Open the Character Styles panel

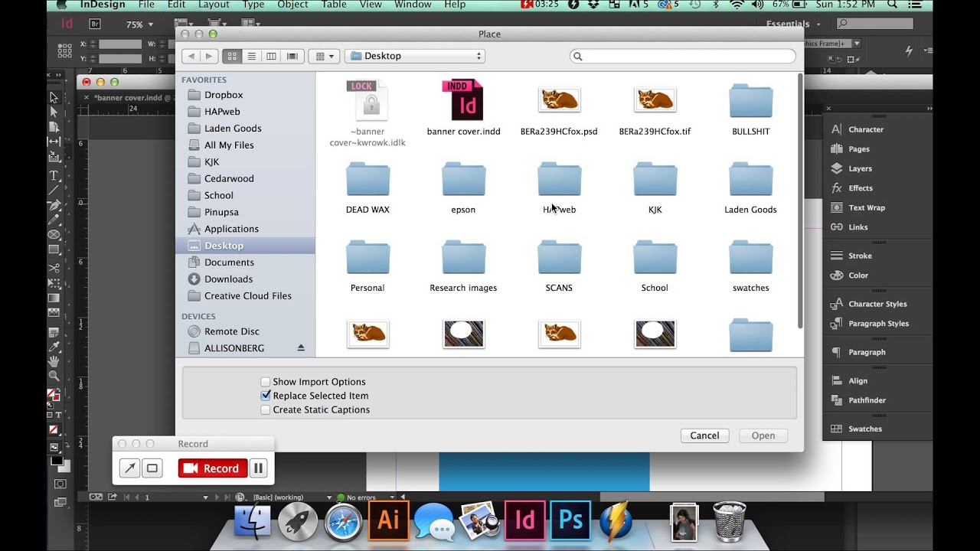[877, 304]
